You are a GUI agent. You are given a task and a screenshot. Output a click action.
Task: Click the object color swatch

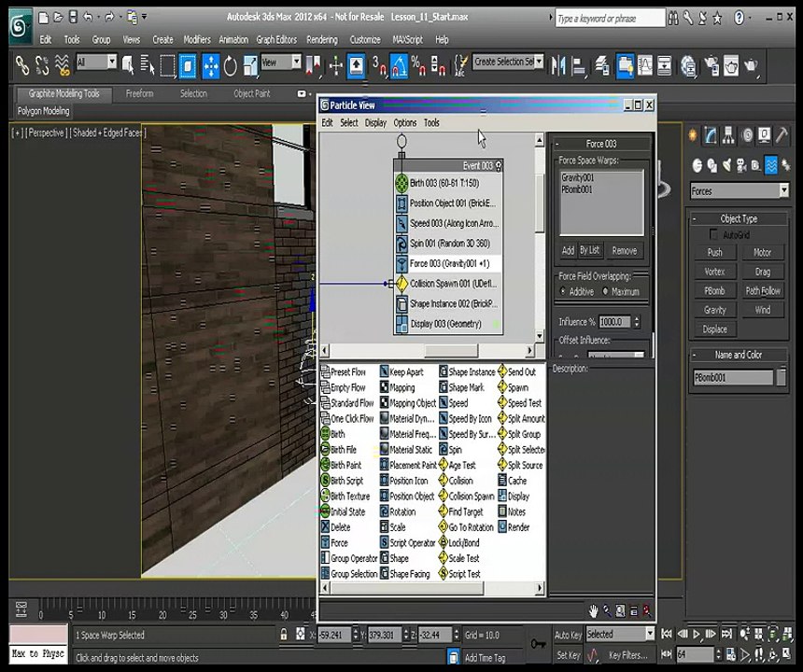(x=781, y=378)
